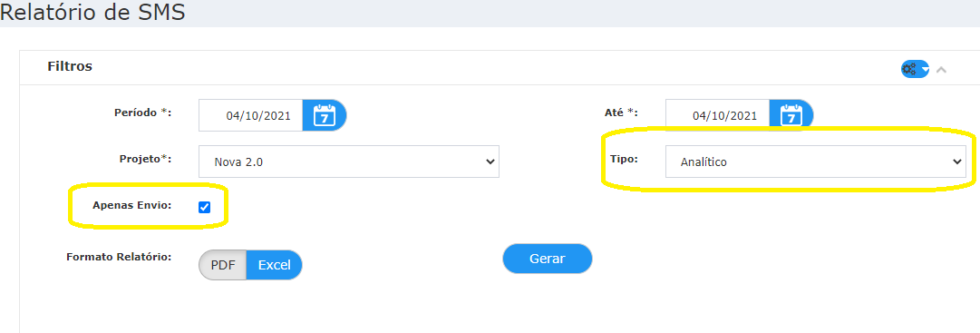Viewport: 980px width, 333px height.
Task: Open the Tipo dropdown showing Analítico
Action: tap(816, 162)
